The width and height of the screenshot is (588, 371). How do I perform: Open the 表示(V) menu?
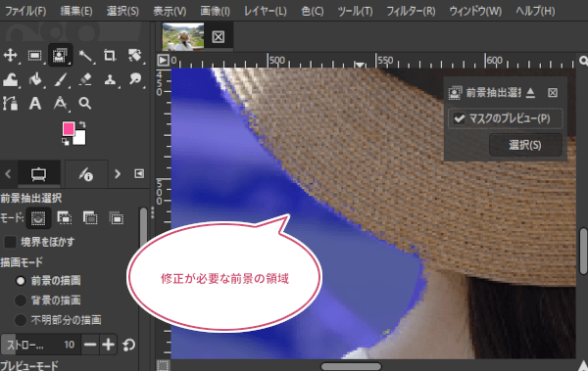tap(170, 11)
